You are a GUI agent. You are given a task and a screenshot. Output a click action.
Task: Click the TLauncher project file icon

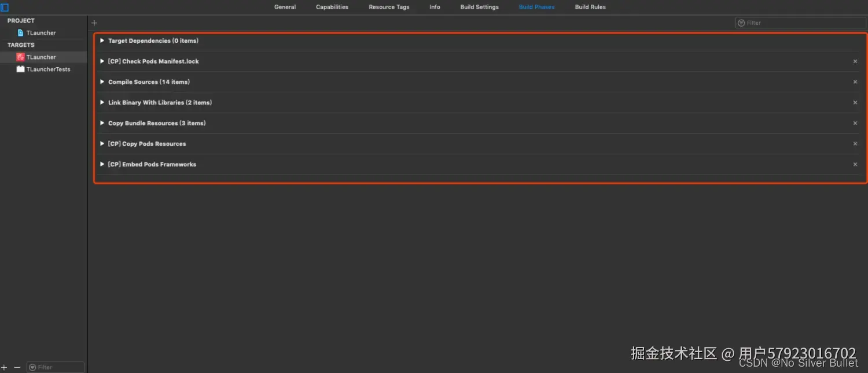21,33
